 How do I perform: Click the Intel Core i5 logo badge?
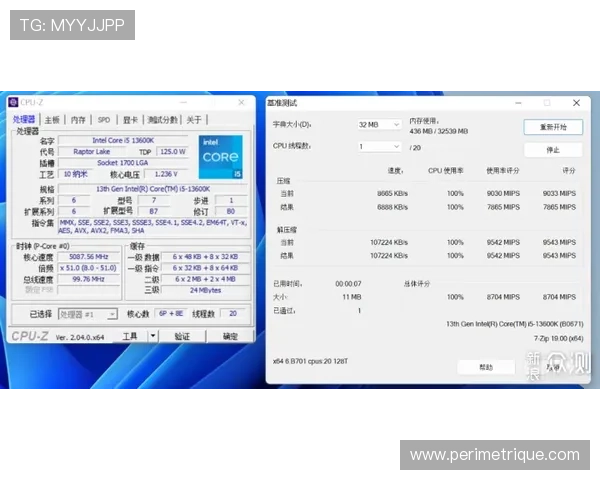tap(220, 157)
